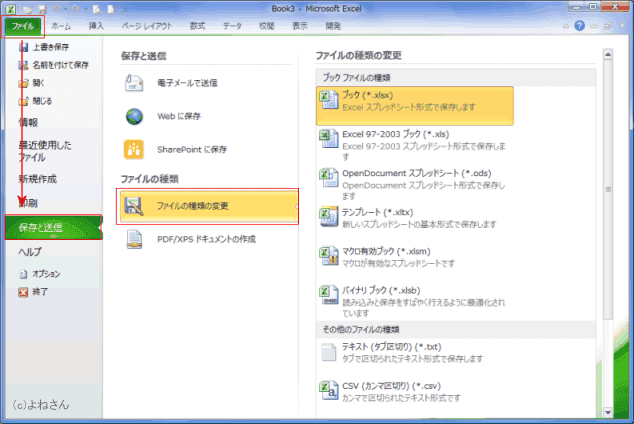Image resolution: width=634 pixels, height=424 pixels.
Task: Open the 情報 section
Action: pos(28,122)
